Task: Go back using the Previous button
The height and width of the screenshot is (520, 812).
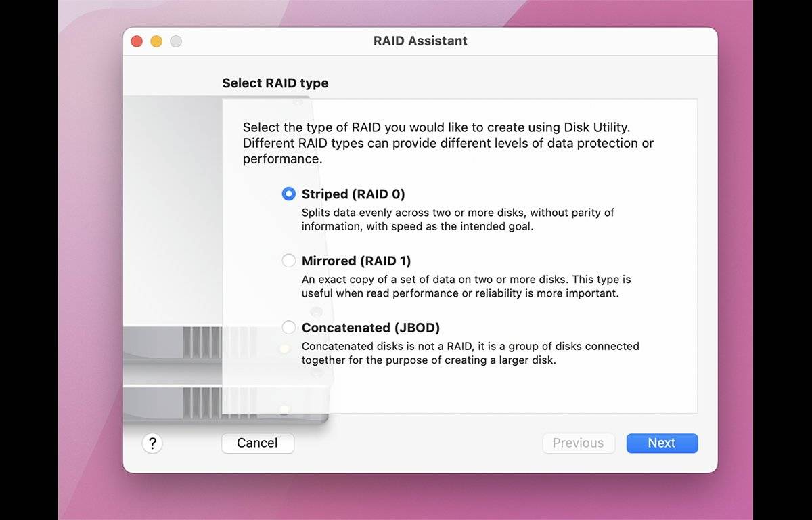Action: click(x=578, y=443)
